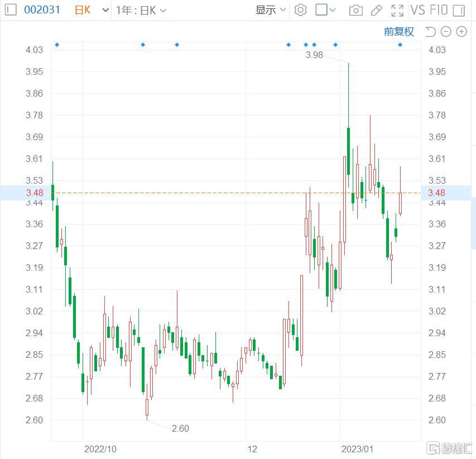Take a chart snapshot with camera icon
The height and width of the screenshot is (459, 476).
click(356, 11)
